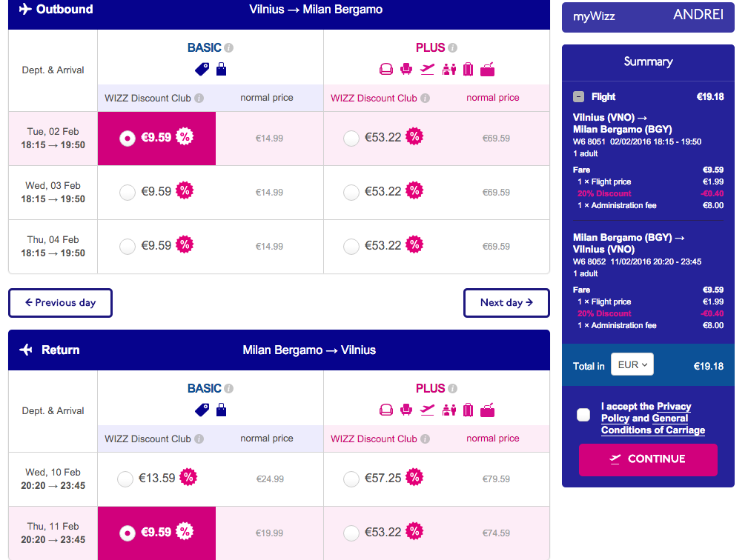Go to Next day flights

point(506,303)
